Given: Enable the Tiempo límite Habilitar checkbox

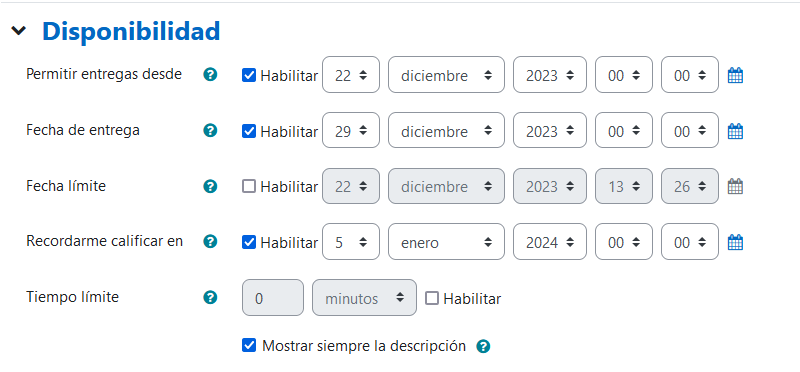Looking at the screenshot, I should (x=432, y=298).
